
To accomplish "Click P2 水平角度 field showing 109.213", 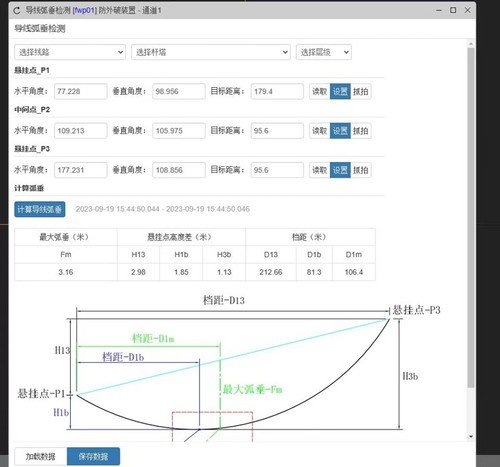I will pos(81,131).
